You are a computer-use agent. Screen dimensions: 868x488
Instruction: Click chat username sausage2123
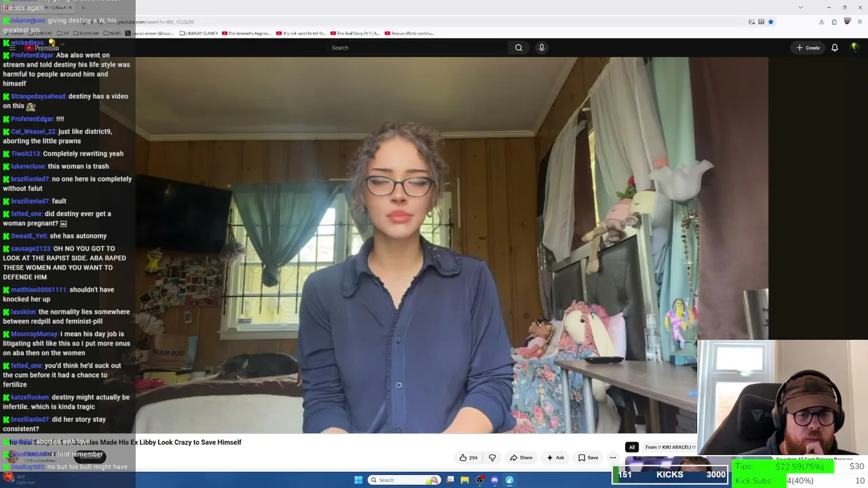tap(31, 249)
